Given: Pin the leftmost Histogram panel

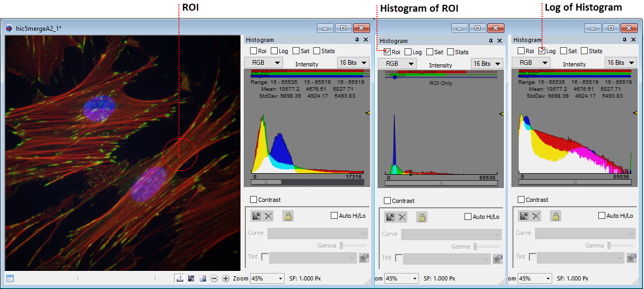Looking at the screenshot, I should coord(357,40).
